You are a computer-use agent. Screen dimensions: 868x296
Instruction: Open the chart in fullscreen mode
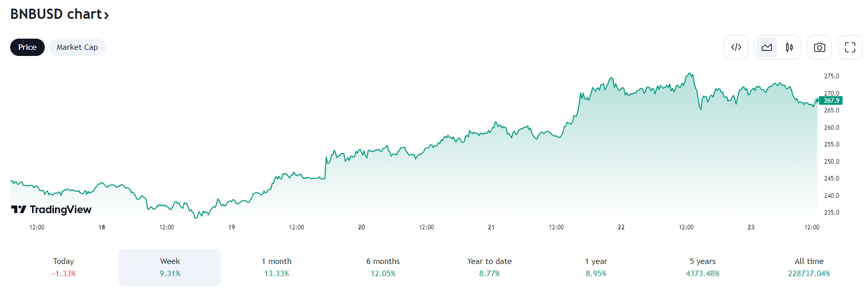[850, 47]
